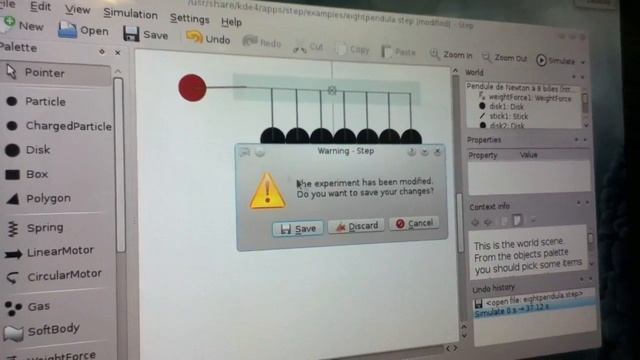This screenshot has height=360, width=640.
Task: Zoom In on the scene
Action: coord(451,54)
